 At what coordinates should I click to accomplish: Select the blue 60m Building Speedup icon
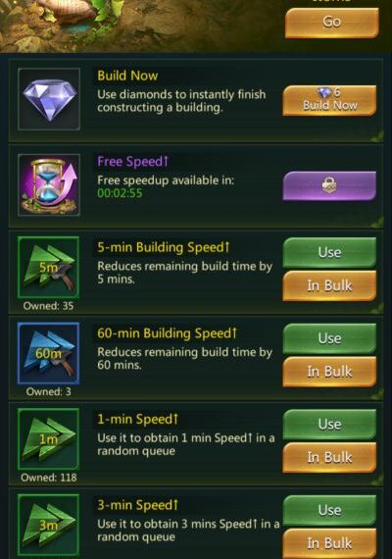coord(48,353)
